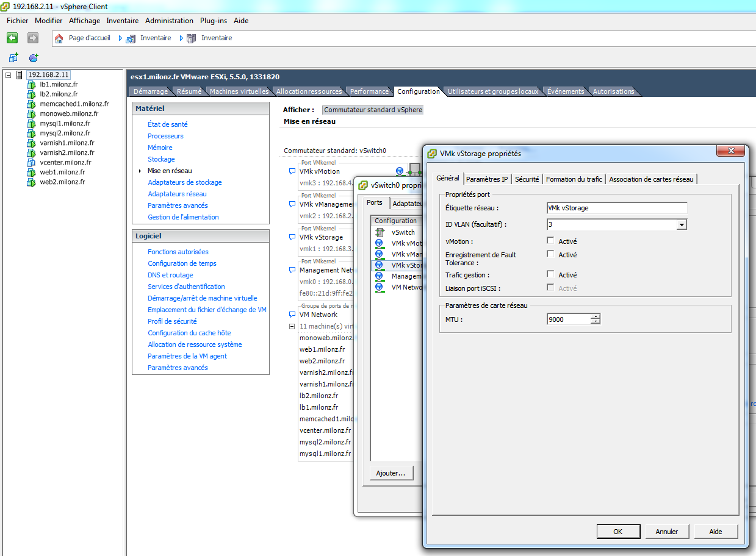Click the Aide button in the dialog
756x556 pixels.
[716, 532]
